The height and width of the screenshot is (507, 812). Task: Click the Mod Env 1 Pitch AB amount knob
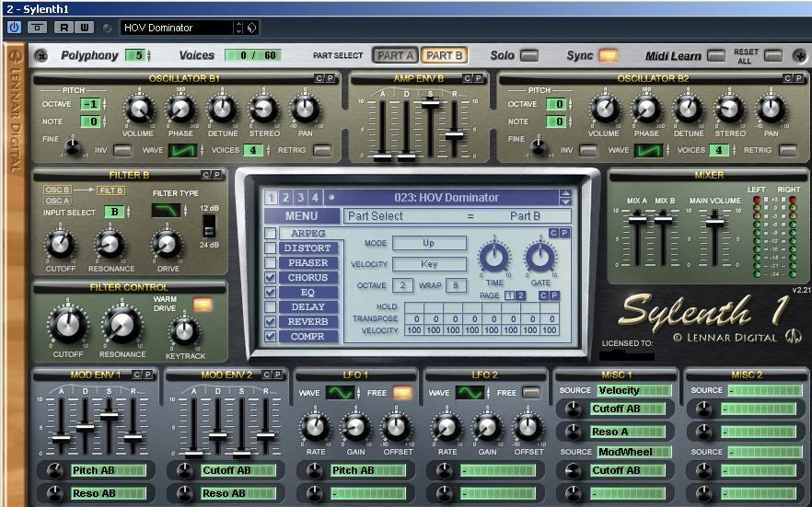(54, 471)
